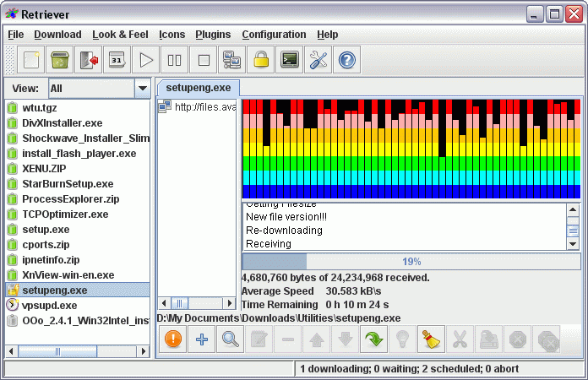The width and height of the screenshot is (588, 380).
Task: Click the yellow padlock icon
Action: coord(261,60)
